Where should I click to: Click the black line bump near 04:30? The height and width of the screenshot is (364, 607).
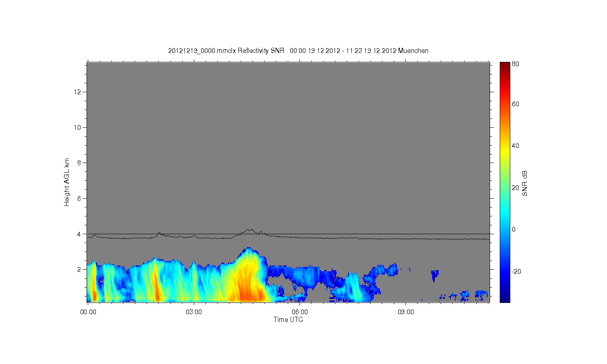pyautogui.click(x=250, y=232)
